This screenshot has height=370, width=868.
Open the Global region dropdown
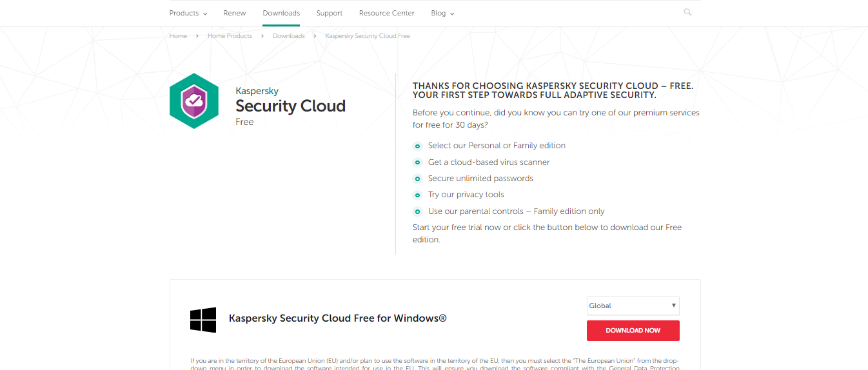[633, 306]
